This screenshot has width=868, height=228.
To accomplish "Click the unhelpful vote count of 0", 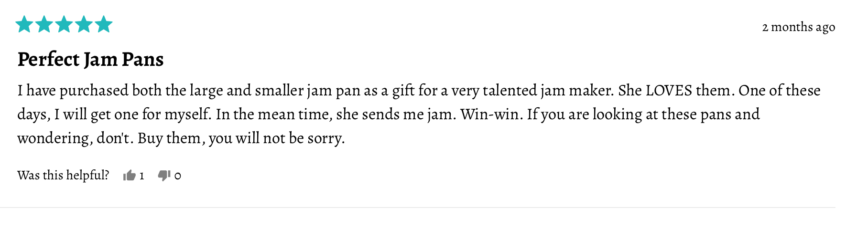I will (178, 176).
